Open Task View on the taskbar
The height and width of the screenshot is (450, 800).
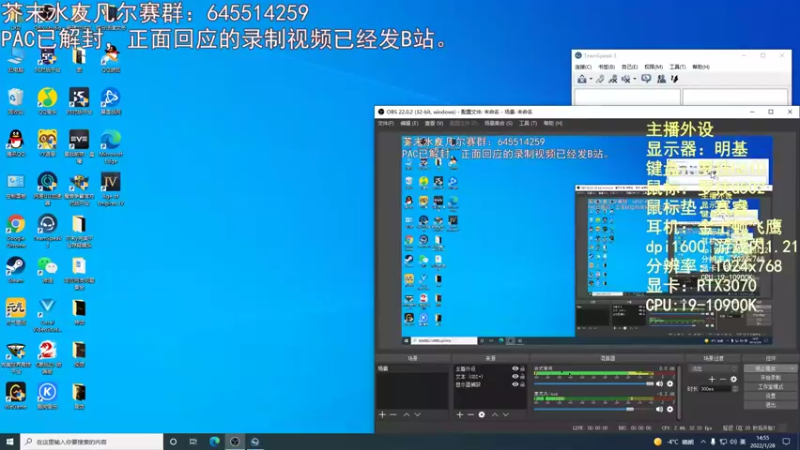pyautogui.click(x=193, y=442)
